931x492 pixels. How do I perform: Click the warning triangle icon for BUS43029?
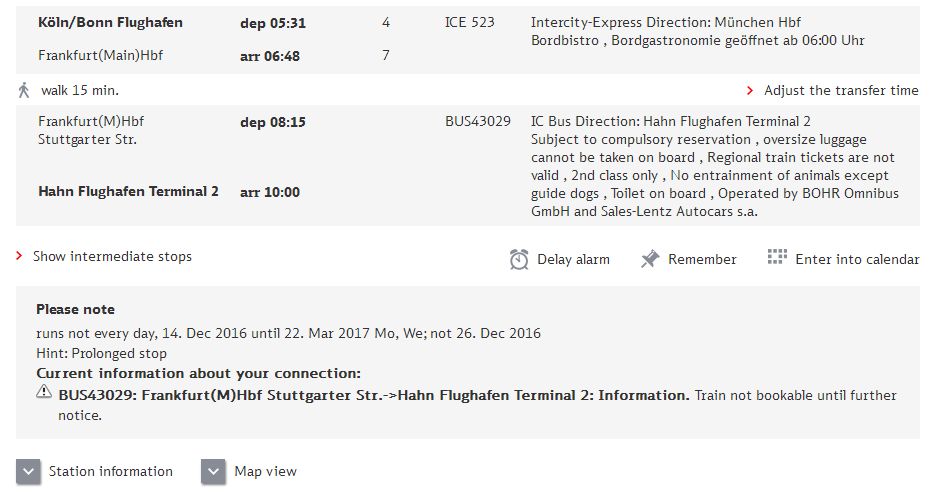[44, 391]
